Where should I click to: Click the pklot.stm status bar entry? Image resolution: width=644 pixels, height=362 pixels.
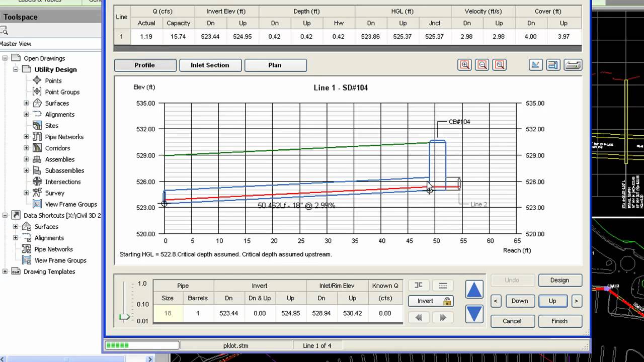click(x=235, y=346)
